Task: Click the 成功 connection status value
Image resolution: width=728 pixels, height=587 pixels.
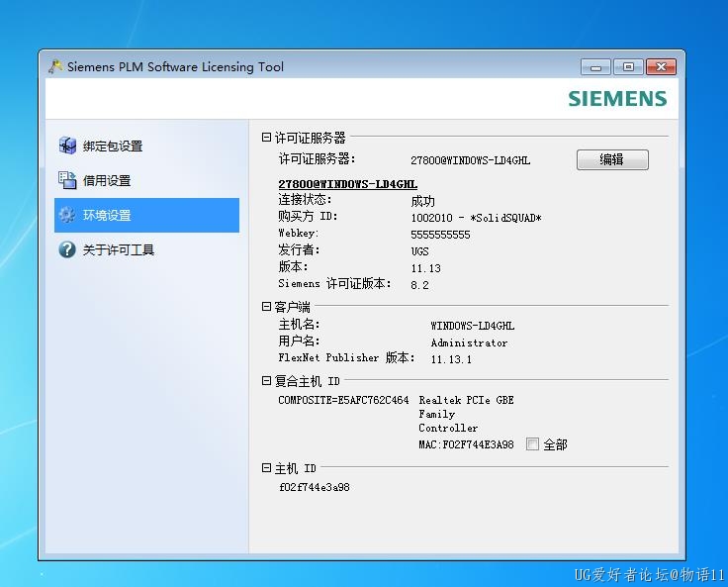Action: click(423, 201)
